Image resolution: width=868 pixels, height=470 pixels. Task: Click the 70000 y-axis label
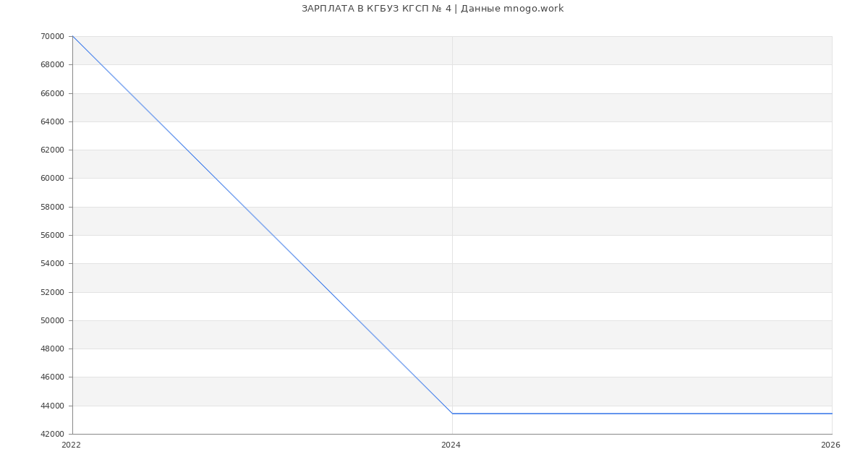tap(53, 36)
